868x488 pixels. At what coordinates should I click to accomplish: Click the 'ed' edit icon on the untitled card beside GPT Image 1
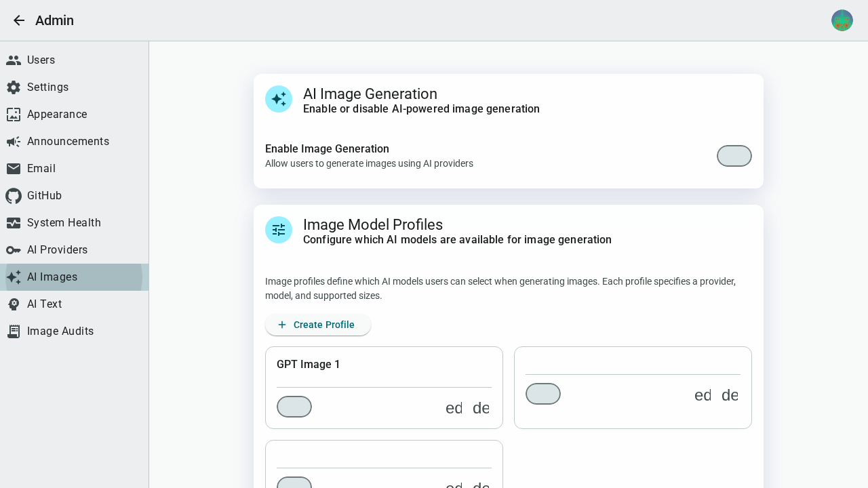(703, 395)
